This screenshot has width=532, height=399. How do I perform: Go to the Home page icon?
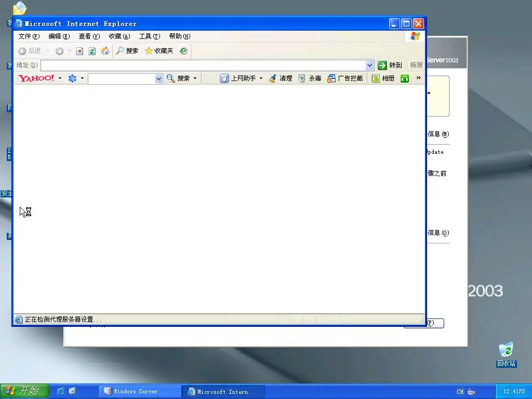pos(105,51)
